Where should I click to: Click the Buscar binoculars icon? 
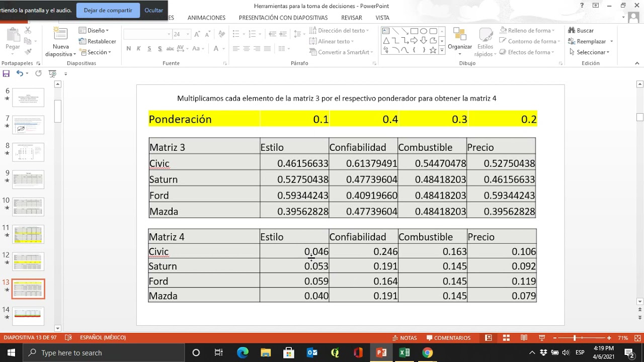point(572,31)
